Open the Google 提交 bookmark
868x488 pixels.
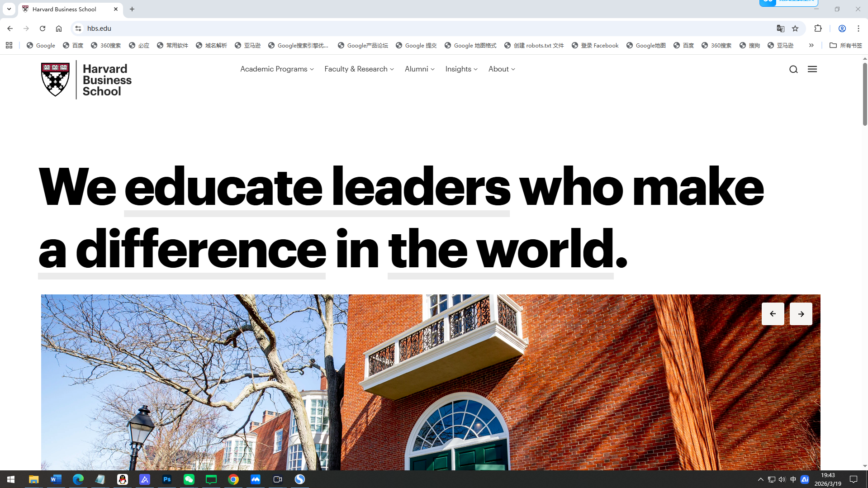click(x=416, y=45)
